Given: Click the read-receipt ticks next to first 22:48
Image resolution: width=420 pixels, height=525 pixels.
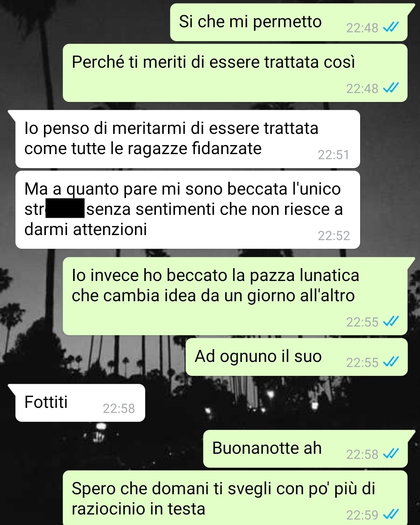Looking at the screenshot, I should click(x=391, y=27).
